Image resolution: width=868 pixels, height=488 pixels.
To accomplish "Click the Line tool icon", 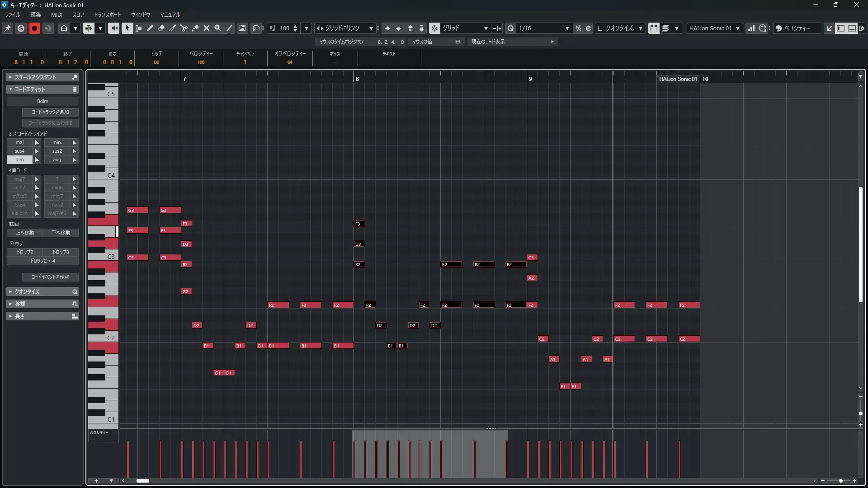I will 229,28.
